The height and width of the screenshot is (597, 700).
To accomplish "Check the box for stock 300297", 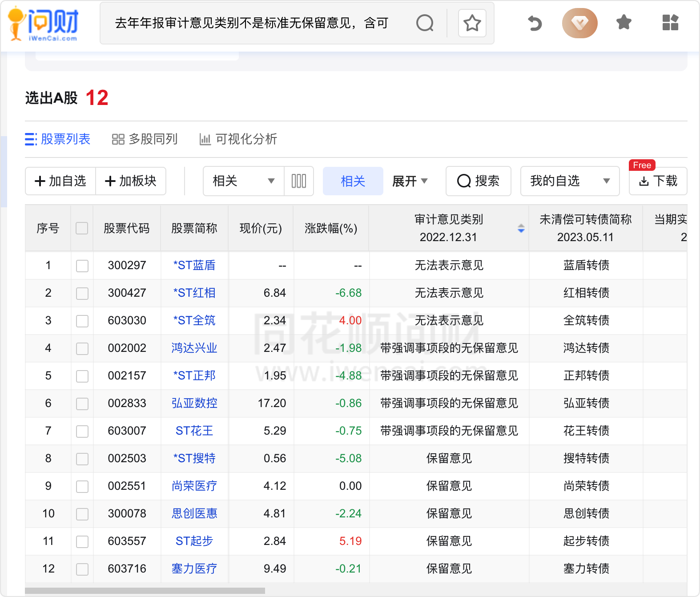I will 82,266.
